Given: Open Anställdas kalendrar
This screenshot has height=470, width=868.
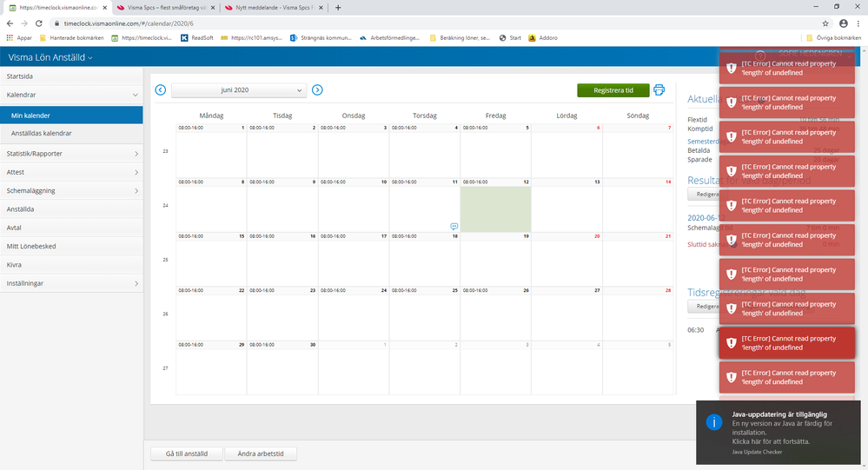Looking at the screenshot, I should pos(71,134).
